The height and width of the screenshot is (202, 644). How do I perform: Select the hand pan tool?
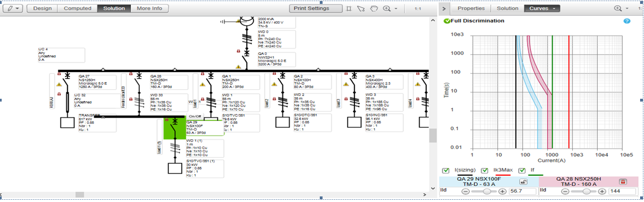point(374,8)
